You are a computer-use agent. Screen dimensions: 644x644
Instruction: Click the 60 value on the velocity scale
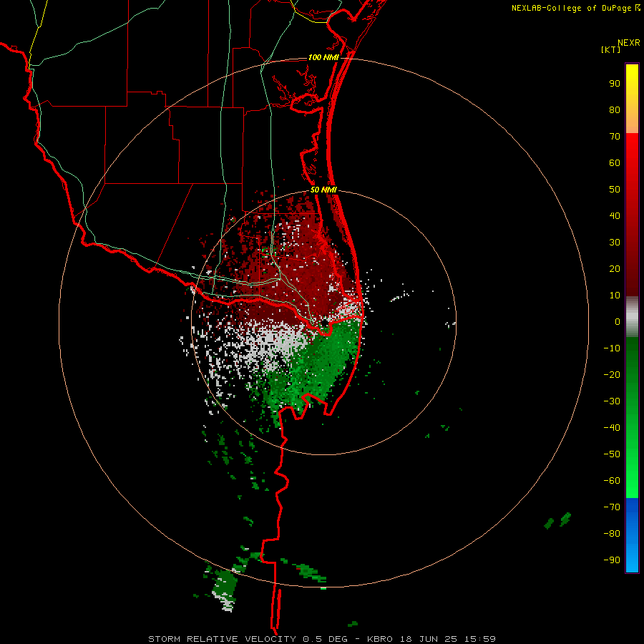point(615,162)
